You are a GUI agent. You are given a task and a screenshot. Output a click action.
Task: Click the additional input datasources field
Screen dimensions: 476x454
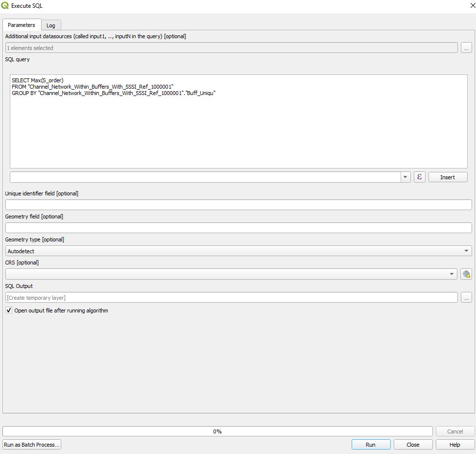point(231,48)
